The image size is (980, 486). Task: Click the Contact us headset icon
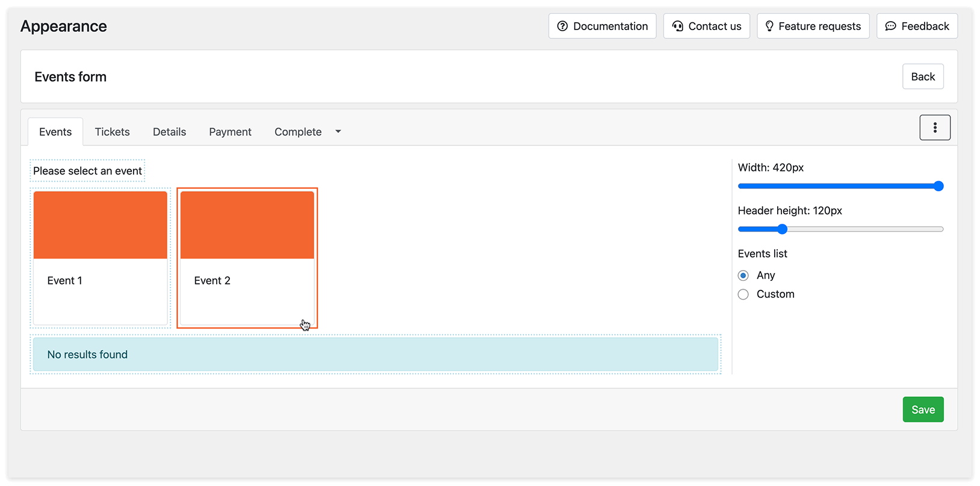pos(678,26)
